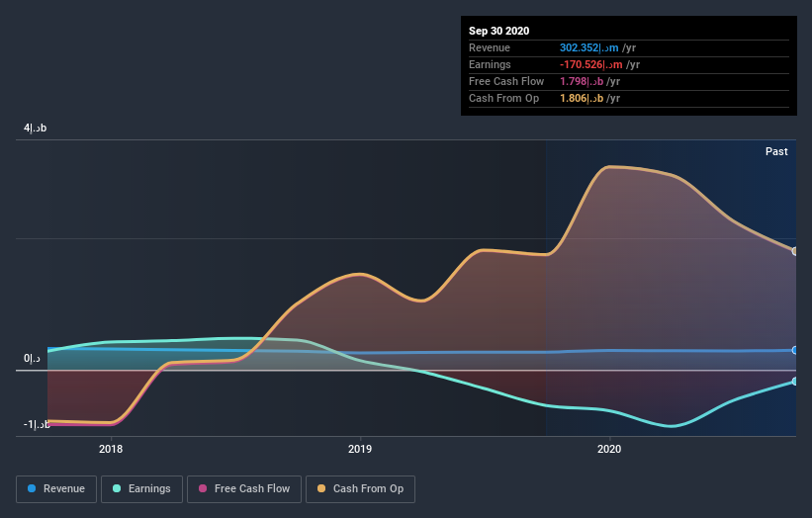812x518 pixels.
Task: Click the Cash From Op value 1.806
Action: pyautogui.click(x=582, y=98)
